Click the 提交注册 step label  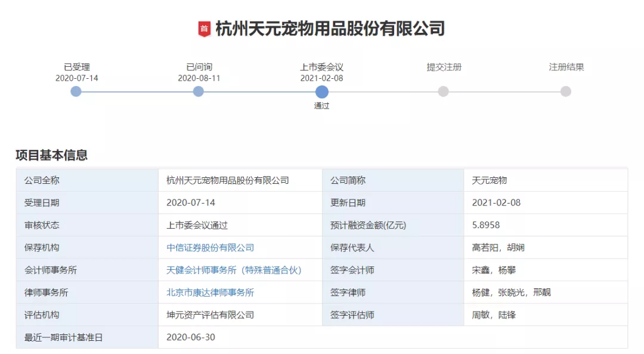point(444,67)
